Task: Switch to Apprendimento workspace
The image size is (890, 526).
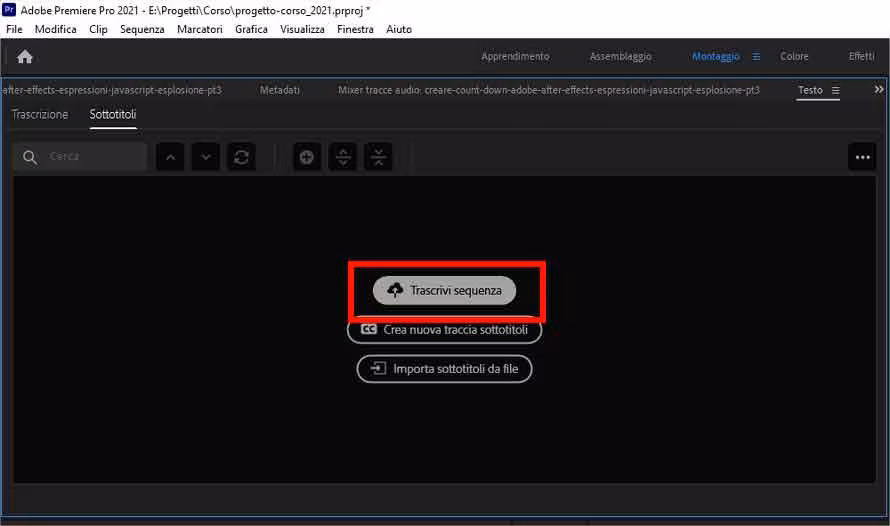Action: coord(515,57)
